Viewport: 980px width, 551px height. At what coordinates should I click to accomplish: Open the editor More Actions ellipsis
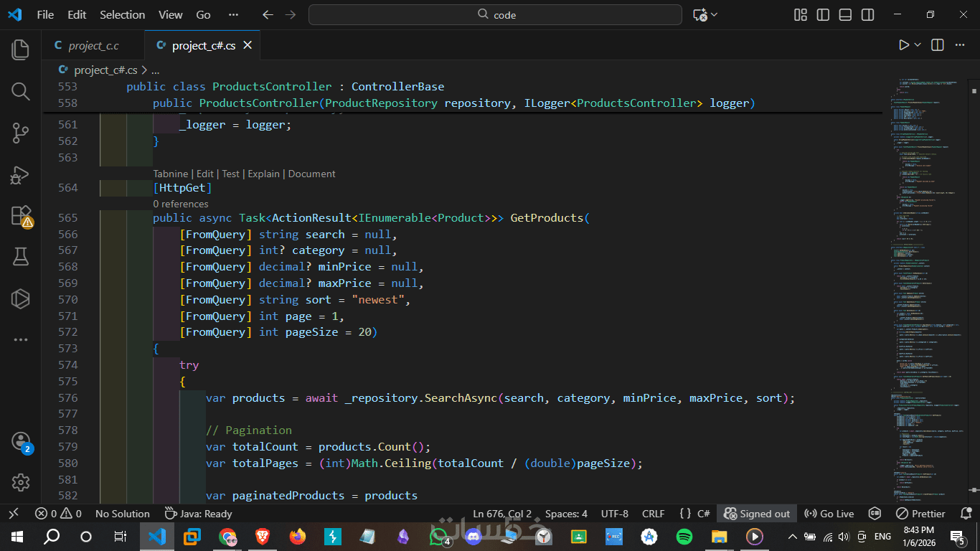(x=959, y=45)
